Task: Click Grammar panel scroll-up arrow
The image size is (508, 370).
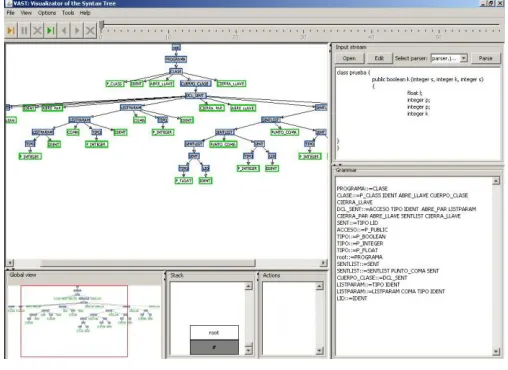Action: (496, 181)
